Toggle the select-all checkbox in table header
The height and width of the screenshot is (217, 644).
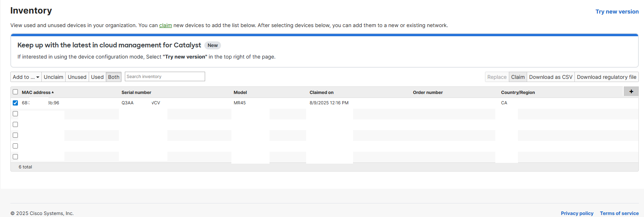16,92
